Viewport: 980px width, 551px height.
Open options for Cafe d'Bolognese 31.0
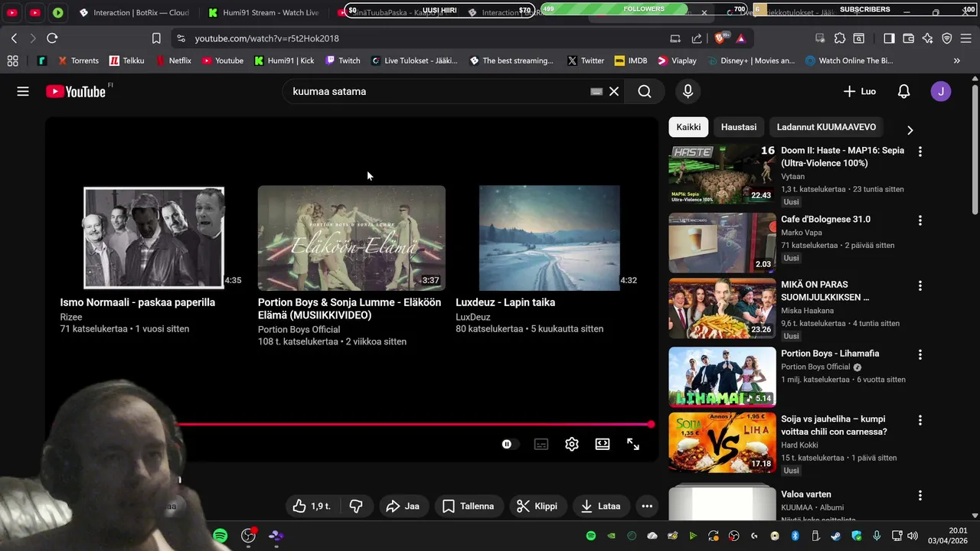point(920,220)
